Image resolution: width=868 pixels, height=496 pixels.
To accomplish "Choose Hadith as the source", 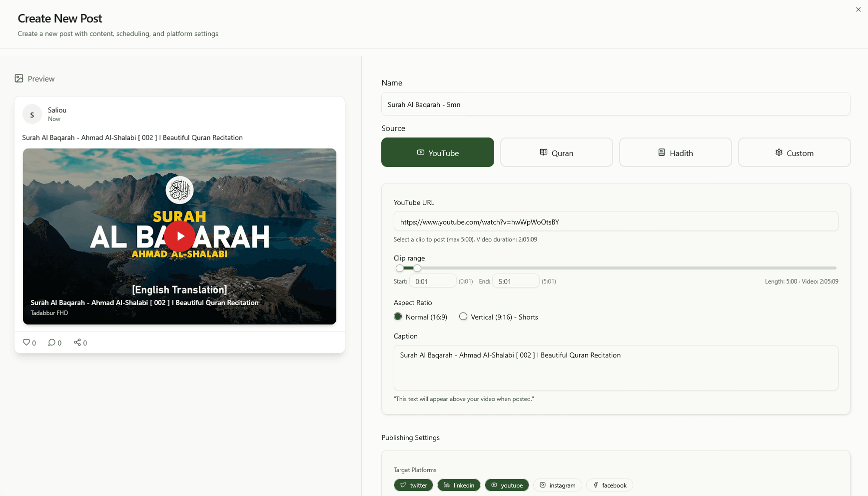I will click(x=675, y=152).
